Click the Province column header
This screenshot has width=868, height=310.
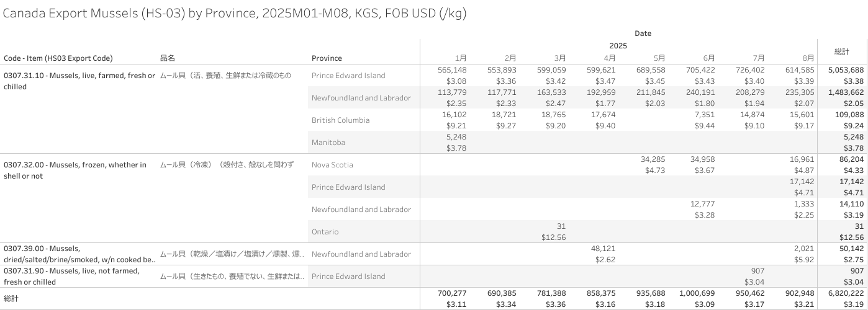[x=327, y=58]
